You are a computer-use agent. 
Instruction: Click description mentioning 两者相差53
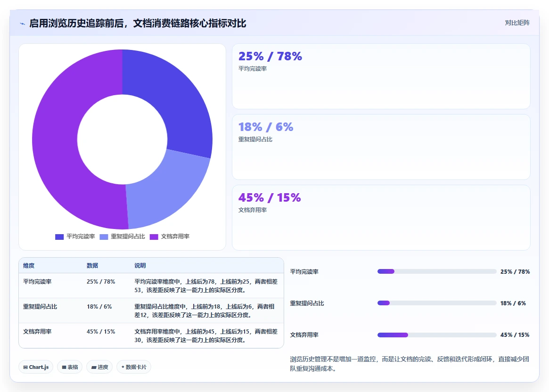(x=206, y=286)
